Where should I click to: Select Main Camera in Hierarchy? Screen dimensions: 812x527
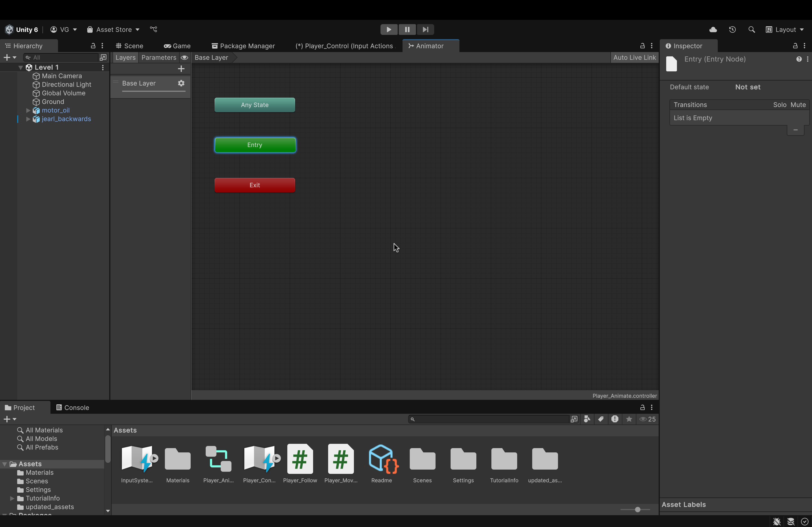62,76
